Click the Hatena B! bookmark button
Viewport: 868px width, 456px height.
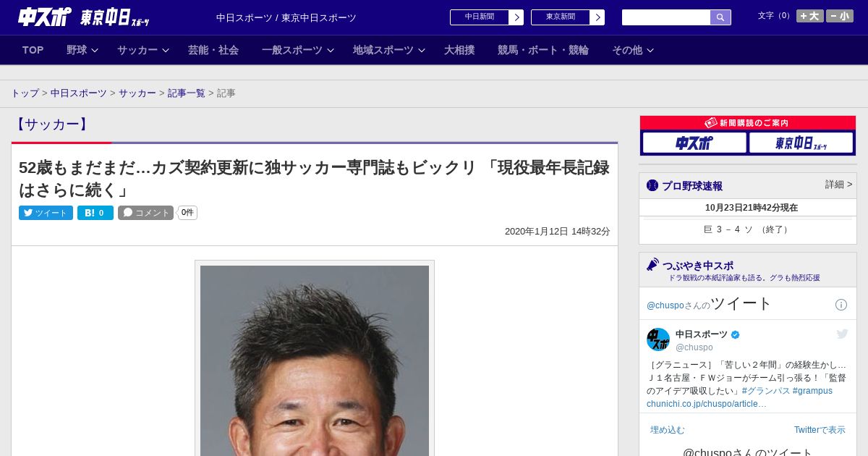pos(95,213)
